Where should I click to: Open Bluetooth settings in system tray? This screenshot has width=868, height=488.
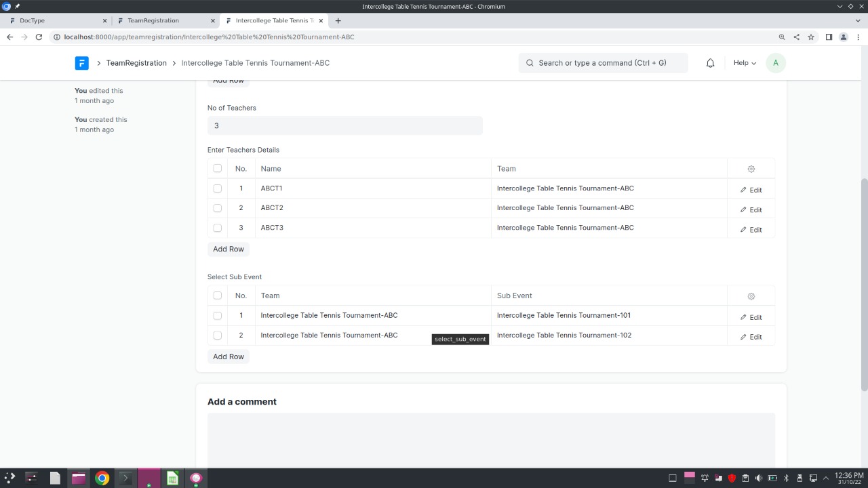pos(786,478)
